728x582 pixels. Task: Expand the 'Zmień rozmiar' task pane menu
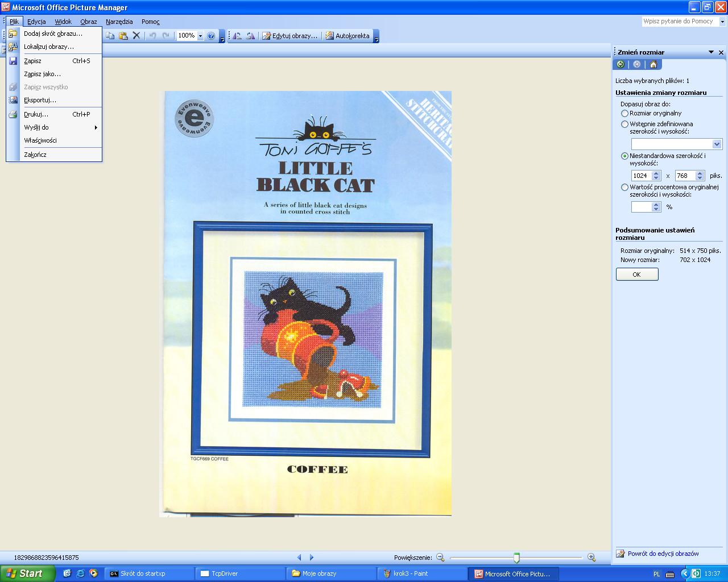(711, 52)
